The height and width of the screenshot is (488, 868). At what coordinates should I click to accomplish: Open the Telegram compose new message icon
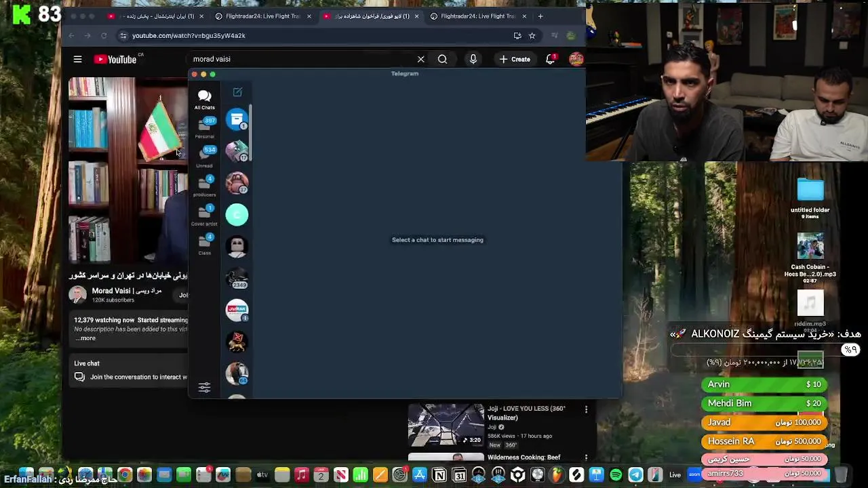pos(237,92)
